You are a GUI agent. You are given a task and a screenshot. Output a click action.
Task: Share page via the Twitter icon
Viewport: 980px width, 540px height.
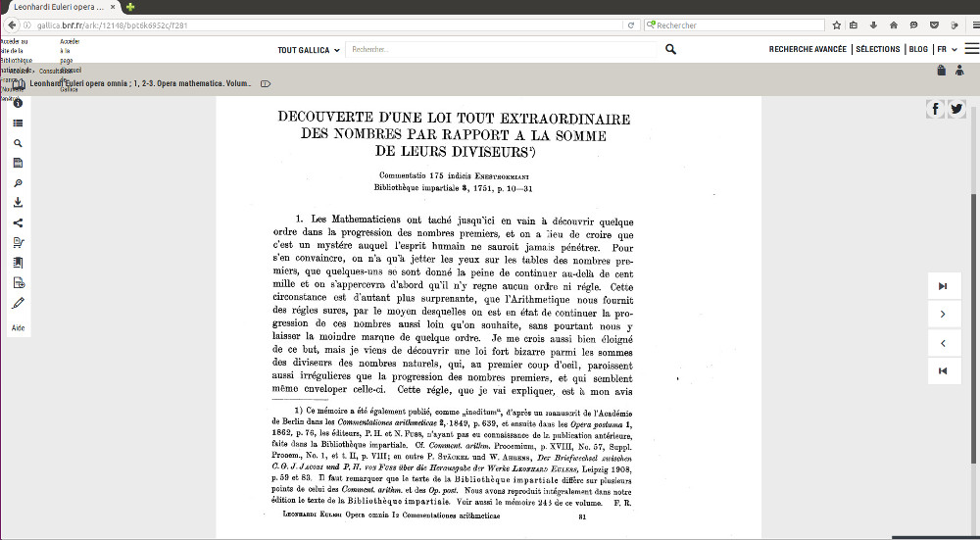point(956,109)
